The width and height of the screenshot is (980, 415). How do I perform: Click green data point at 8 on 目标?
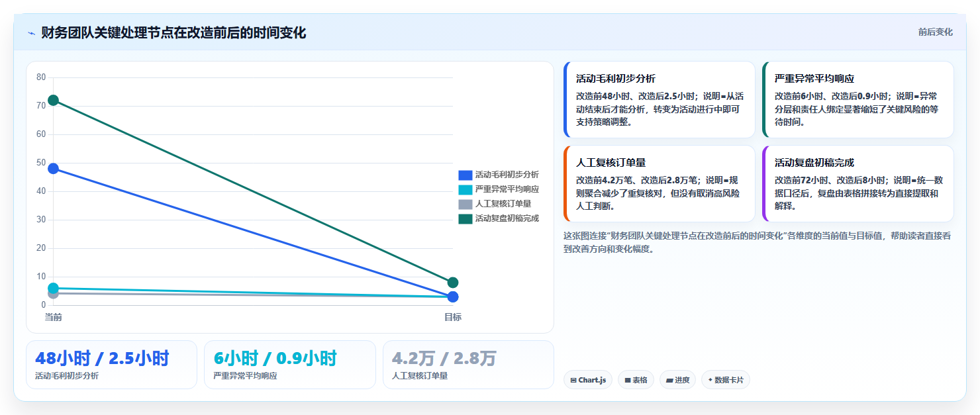453,283
